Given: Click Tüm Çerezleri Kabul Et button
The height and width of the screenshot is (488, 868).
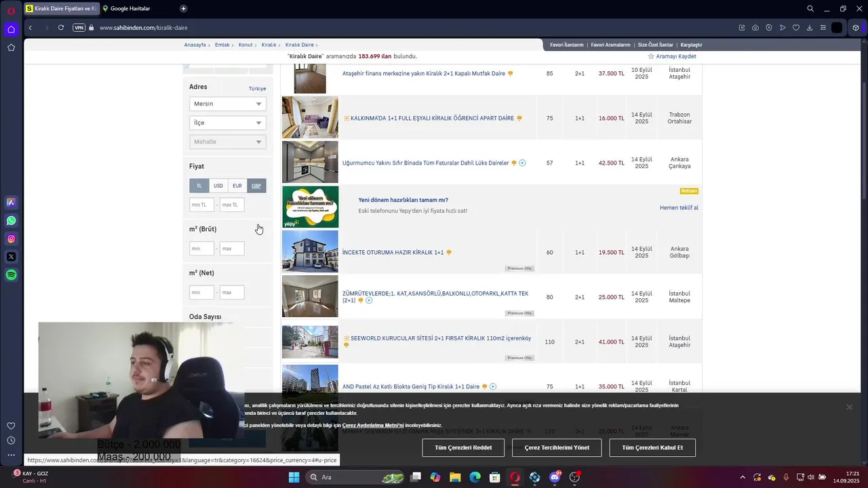Looking at the screenshot, I should tap(652, 447).
